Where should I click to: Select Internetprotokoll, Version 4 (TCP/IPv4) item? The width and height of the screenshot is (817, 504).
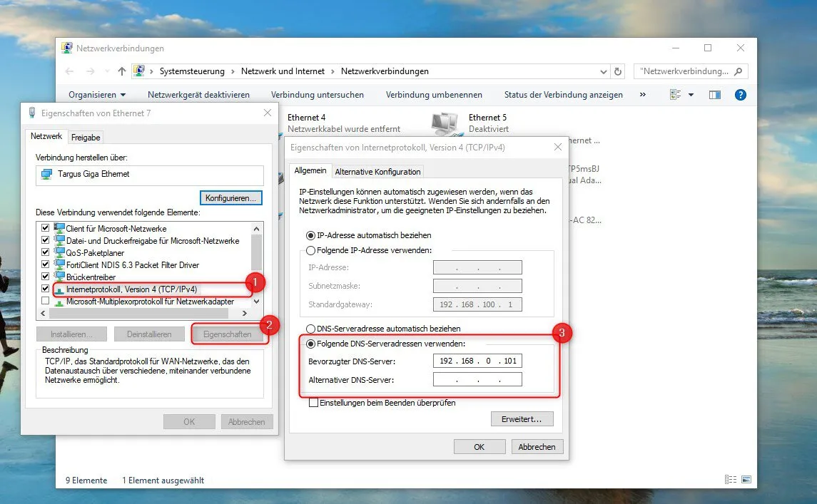tap(131, 289)
